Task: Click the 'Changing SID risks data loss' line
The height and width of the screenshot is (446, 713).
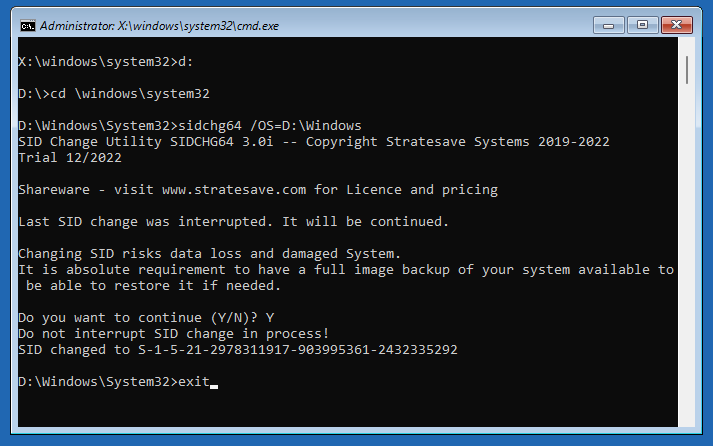Action: tap(209, 253)
